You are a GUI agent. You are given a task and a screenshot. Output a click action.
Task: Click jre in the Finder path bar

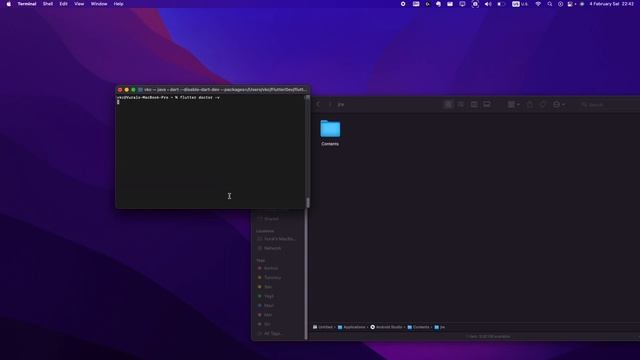click(x=440, y=327)
